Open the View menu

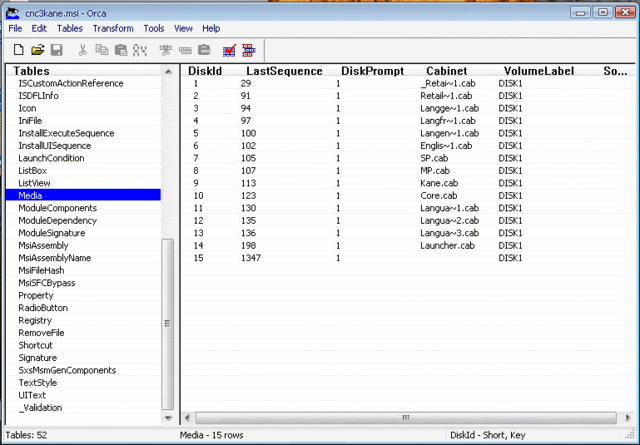(183, 28)
